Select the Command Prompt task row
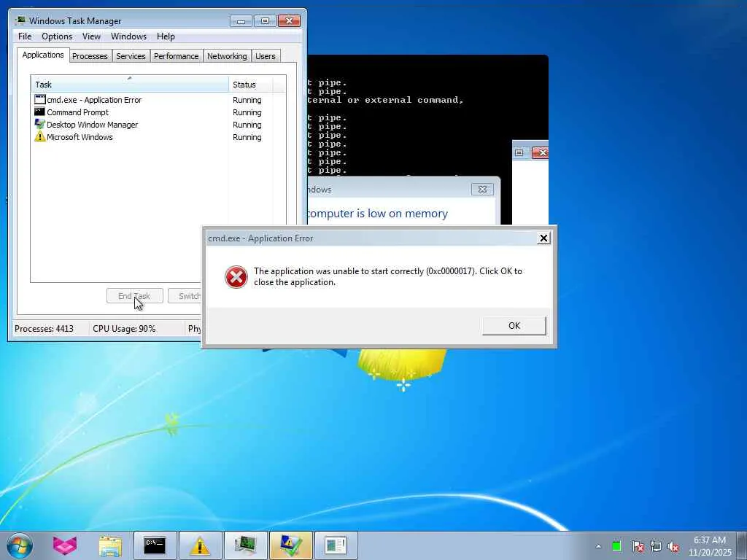Screen dimensions: 747x560 tap(158, 112)
